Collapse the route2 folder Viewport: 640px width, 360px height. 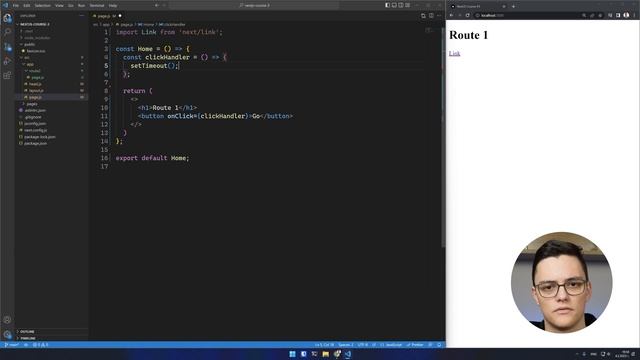(x=52, y=71)
